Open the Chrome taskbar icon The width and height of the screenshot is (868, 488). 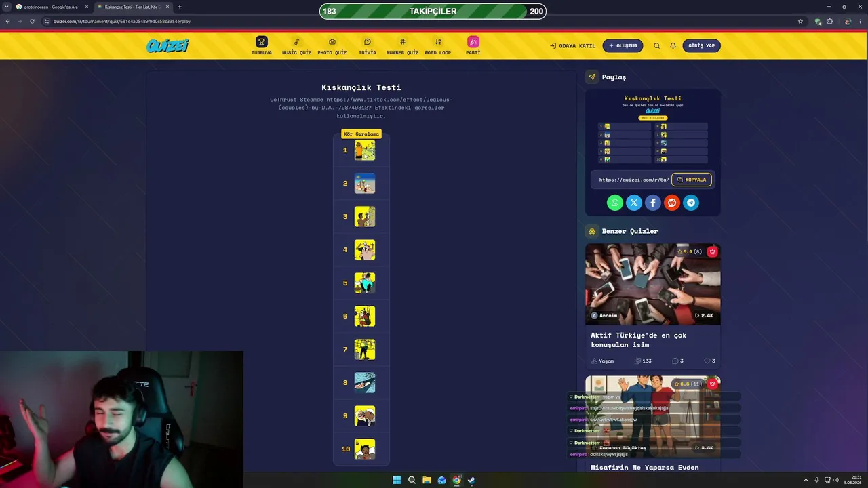456,480
